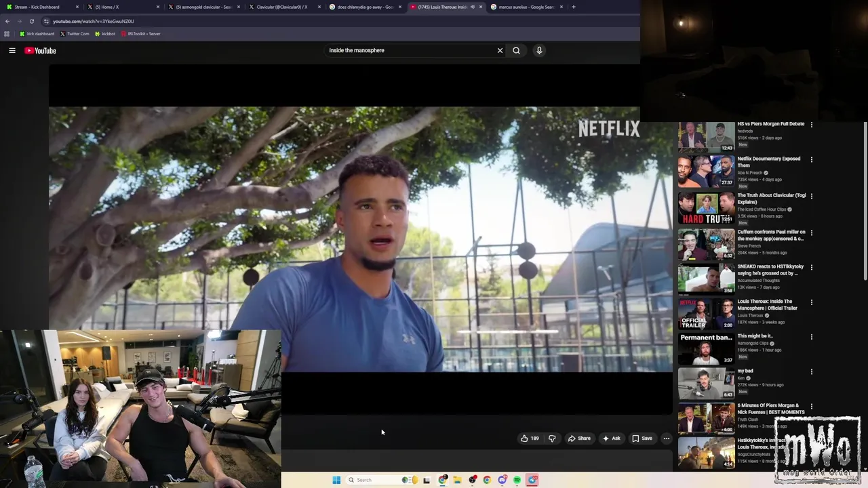This screenshot has width=868, height=488.
Task: Open 'HARD TRUTH' Clavicular video thumbnail
Action: point(706,208)
